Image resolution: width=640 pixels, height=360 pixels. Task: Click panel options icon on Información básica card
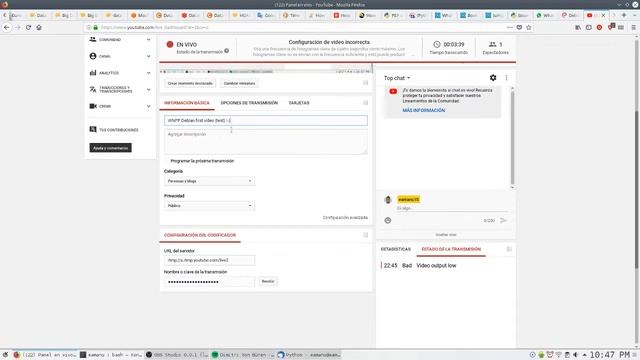[x=365, y=103]
